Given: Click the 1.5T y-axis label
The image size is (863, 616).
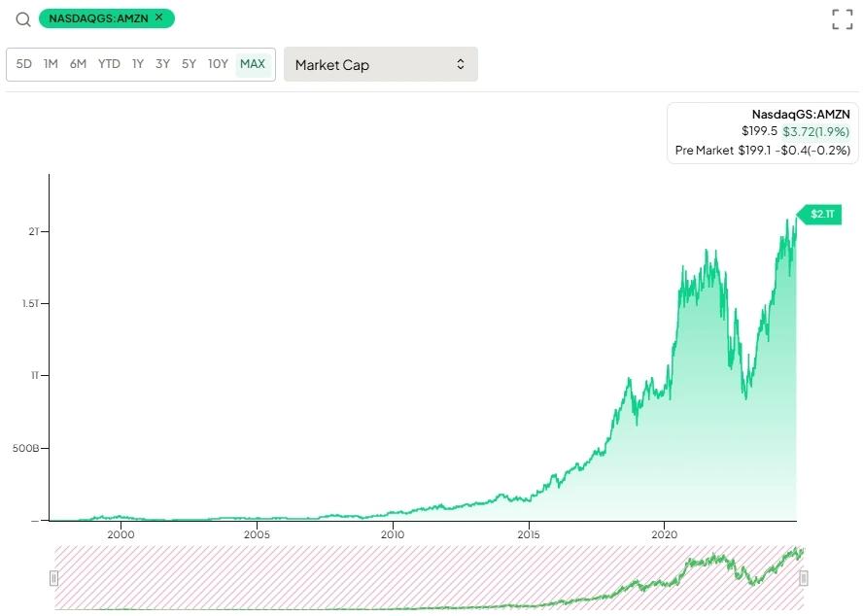Looking at the screenshot, I should click(x=31, y=303).
